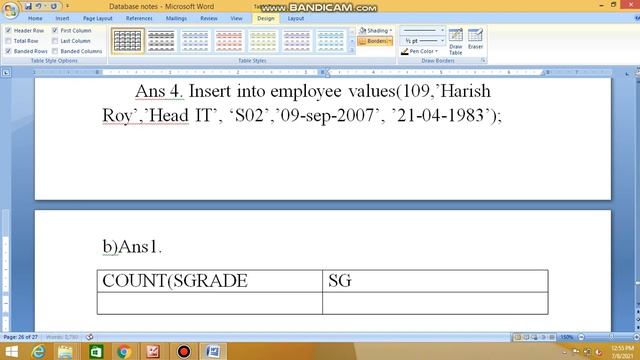Open the Insert tab

(x=62, y=18)
